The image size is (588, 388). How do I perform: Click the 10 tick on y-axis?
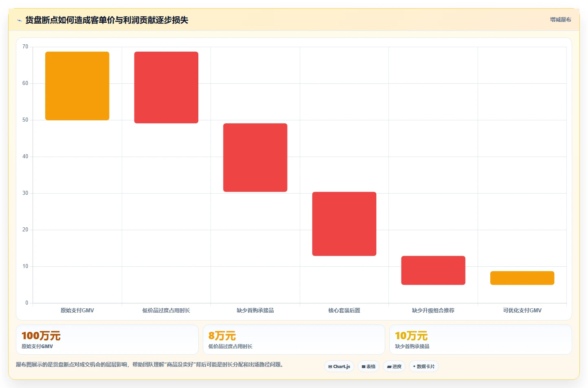(25, 266)
